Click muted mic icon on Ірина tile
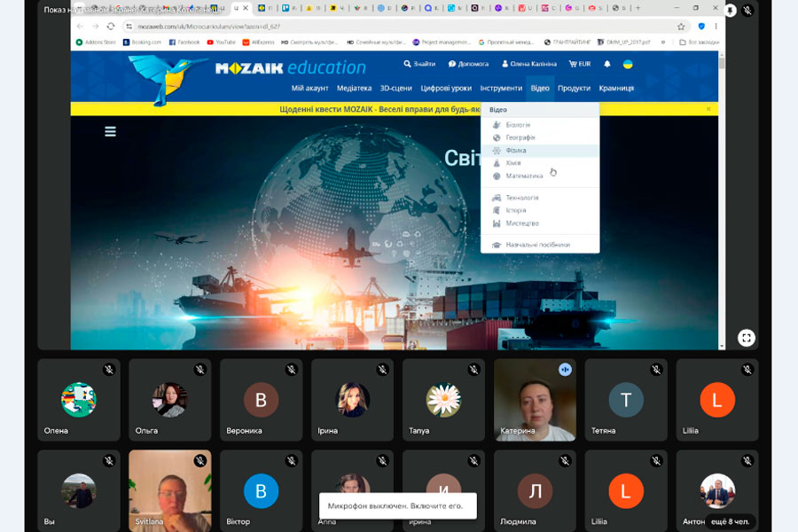The height and width of the screenshot is (532, 798). point(382,370)
